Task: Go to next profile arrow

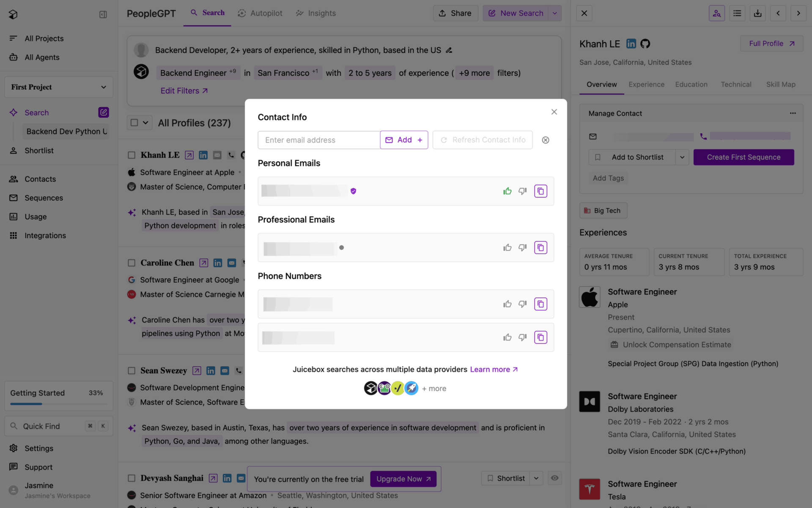Action: [798, 13]
